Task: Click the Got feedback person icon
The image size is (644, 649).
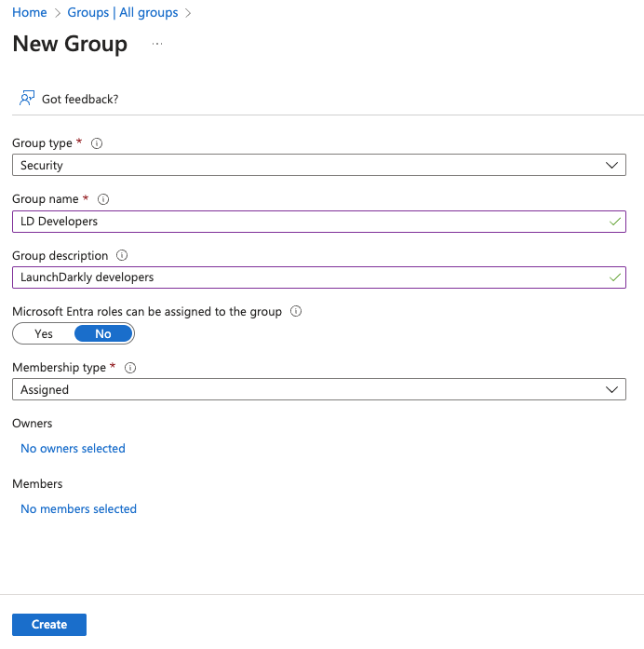Action: 27,99
